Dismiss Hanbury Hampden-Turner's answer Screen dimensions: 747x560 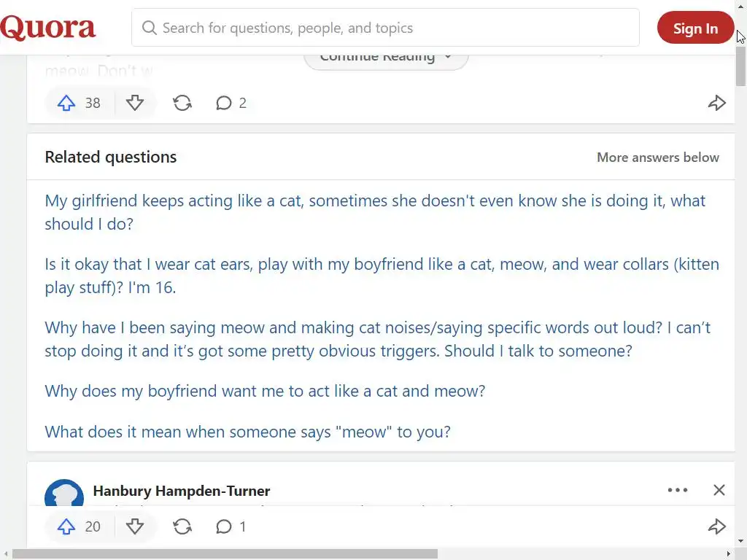coord(719,490)
